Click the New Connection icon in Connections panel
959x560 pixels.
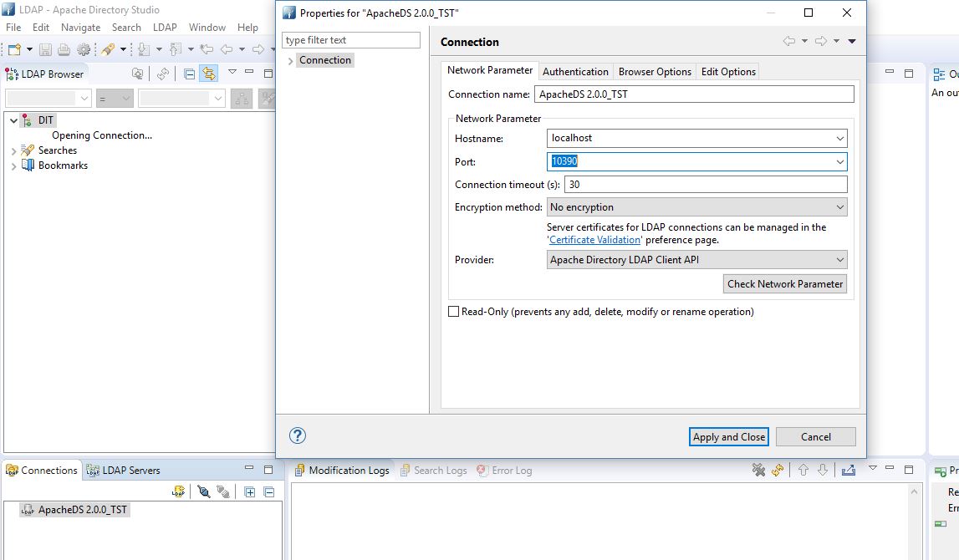178,491
